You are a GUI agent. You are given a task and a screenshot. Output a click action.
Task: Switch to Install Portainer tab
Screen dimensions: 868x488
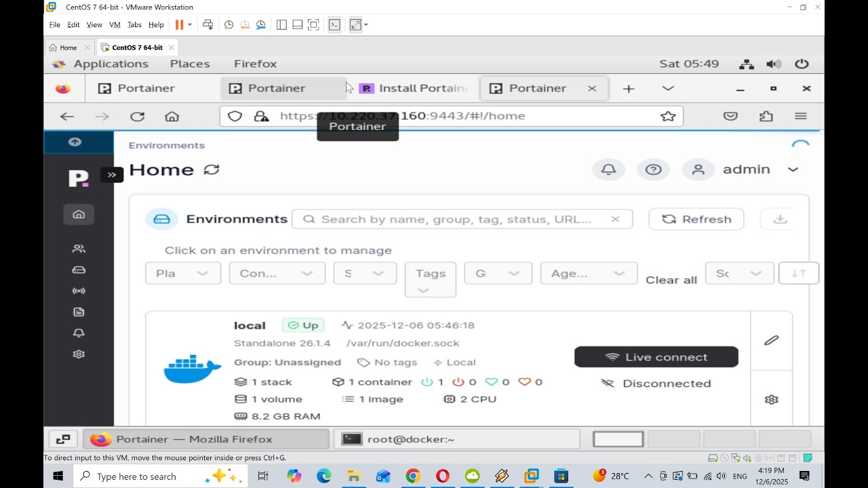tap(414, 88)
